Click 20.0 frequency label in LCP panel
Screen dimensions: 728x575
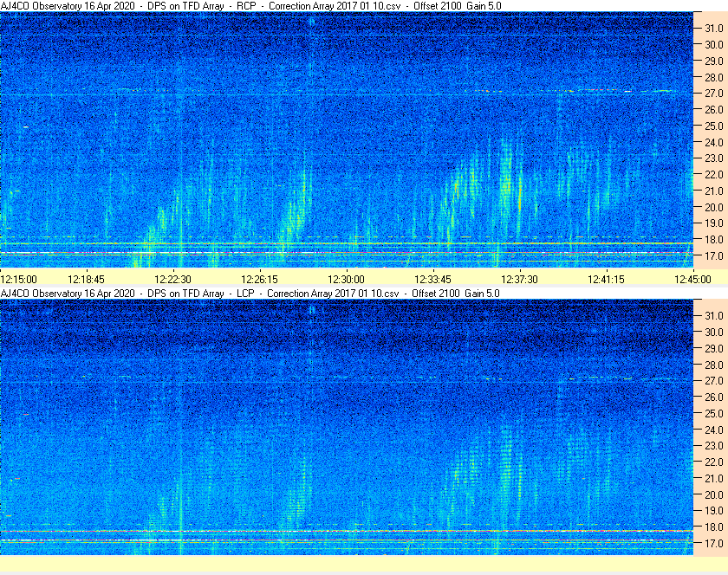tap(713, 494)
